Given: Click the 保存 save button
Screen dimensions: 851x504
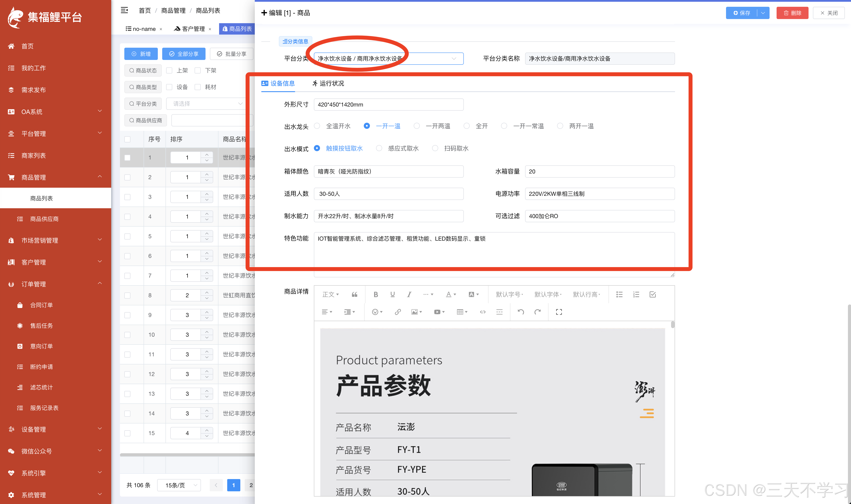Looking at the screenshot, I should pyautogui.click(x=742, y=13).
